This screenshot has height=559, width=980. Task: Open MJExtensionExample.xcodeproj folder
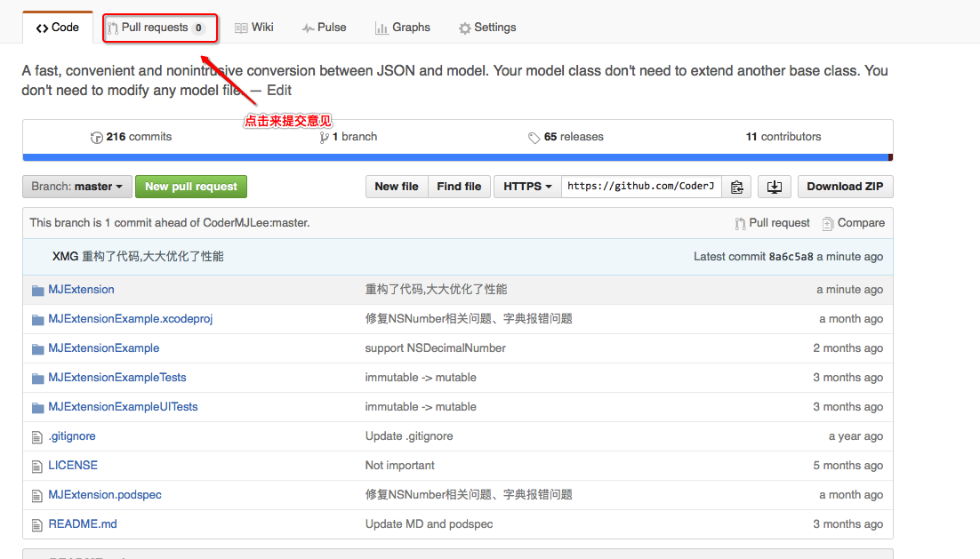[130, 319]
